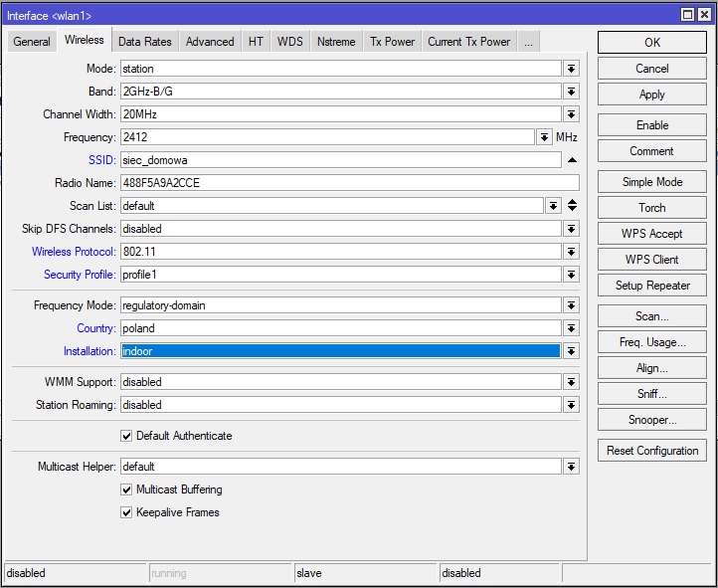718x588 pixels.
Task: Open the Channel Width dropdown
Action: point(571,114)
